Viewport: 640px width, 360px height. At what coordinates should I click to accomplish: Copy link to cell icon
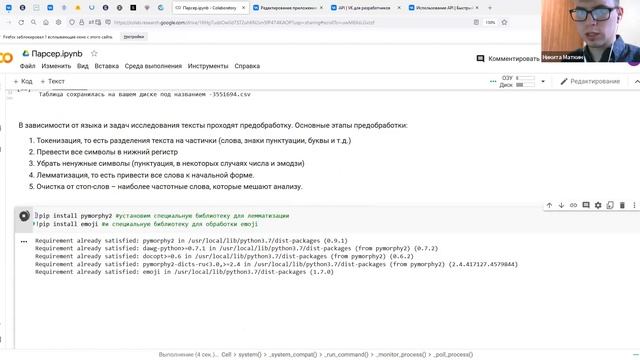point(573,205)
